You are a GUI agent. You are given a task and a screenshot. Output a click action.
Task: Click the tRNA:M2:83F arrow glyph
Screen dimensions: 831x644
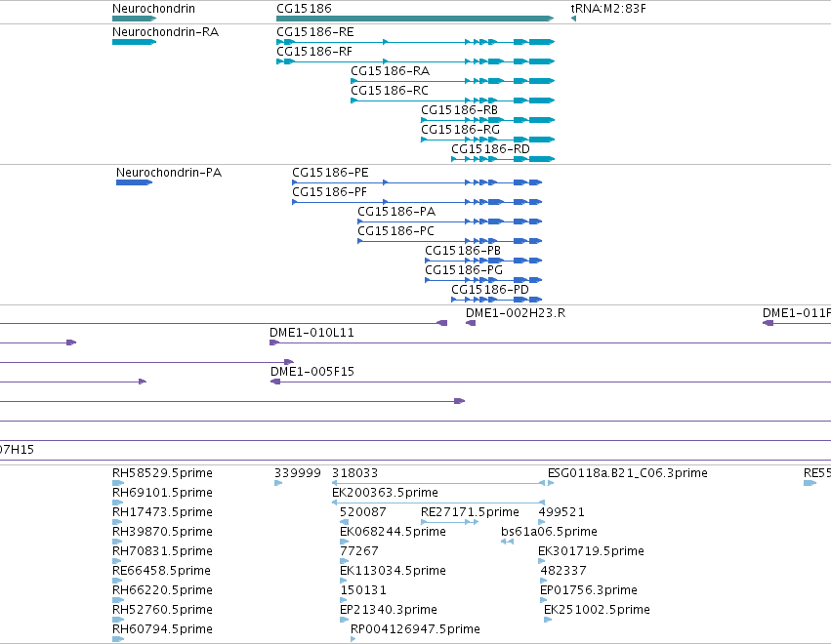click(573, 19)
